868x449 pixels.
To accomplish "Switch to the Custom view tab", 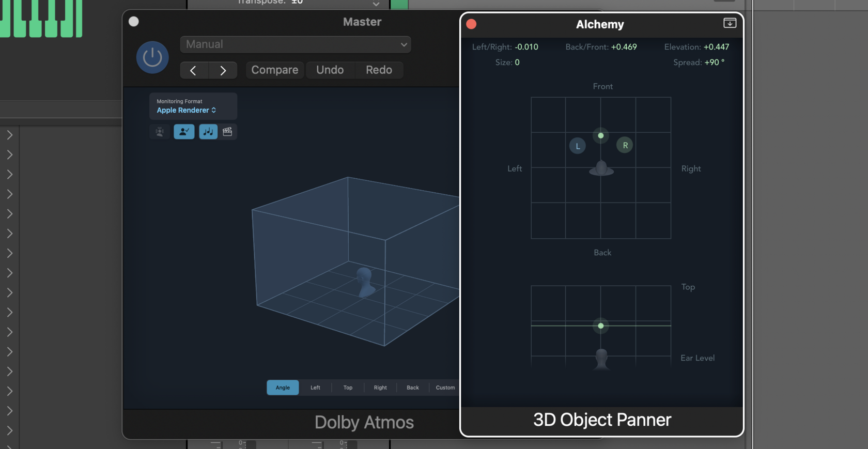I will (445, 388).
